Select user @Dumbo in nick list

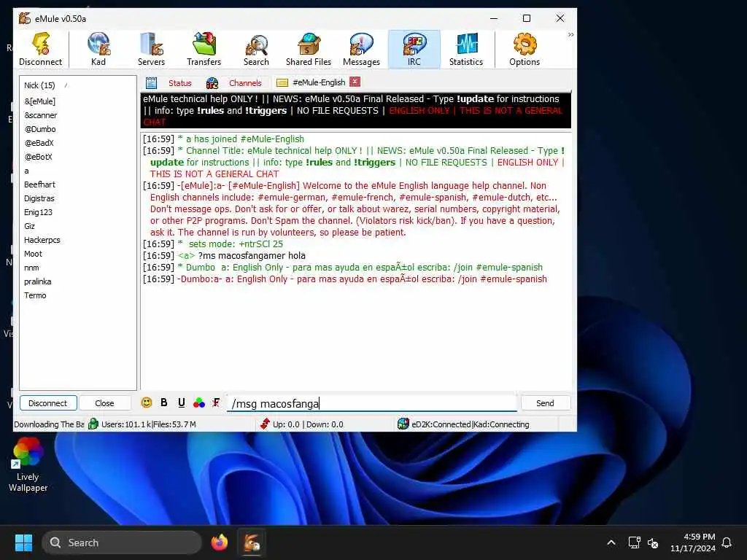(40, 129)
